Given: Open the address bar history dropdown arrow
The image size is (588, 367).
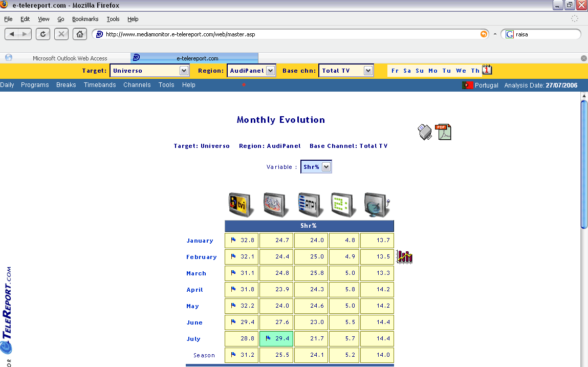Looking at the screenshot, I should [x=495, y=34].
